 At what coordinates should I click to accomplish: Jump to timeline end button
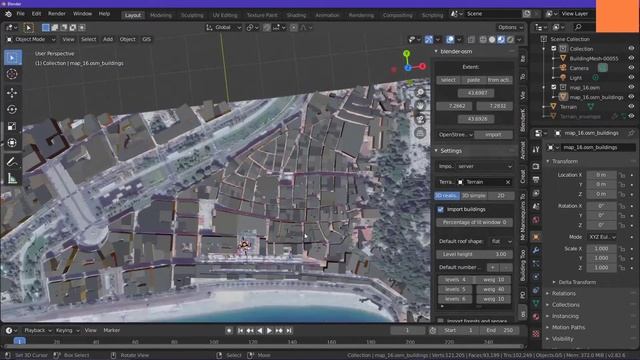click(289, 331)
